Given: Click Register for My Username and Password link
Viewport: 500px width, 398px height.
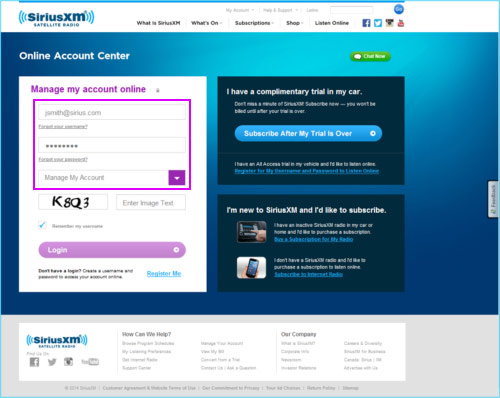Looking at the screenshot, I should 307,171.
